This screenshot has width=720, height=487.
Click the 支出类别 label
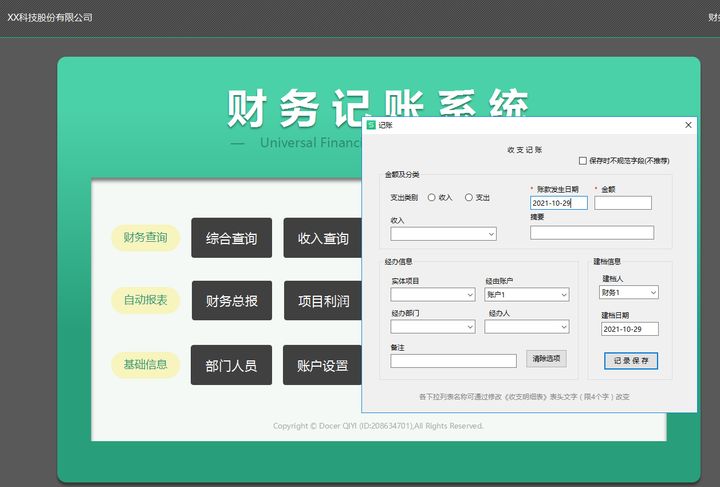404,198
